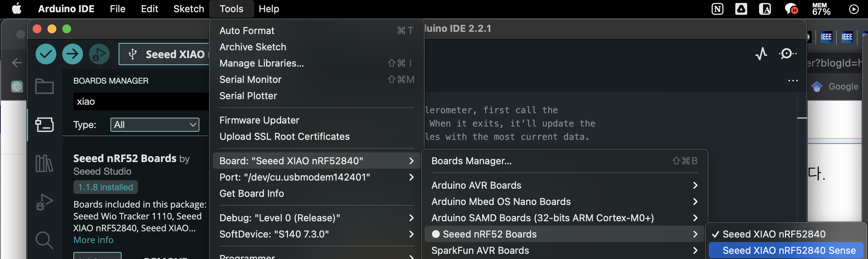
Task: Click the letter A input source icon
Action: pyautogui.click(x=765, y=9)
